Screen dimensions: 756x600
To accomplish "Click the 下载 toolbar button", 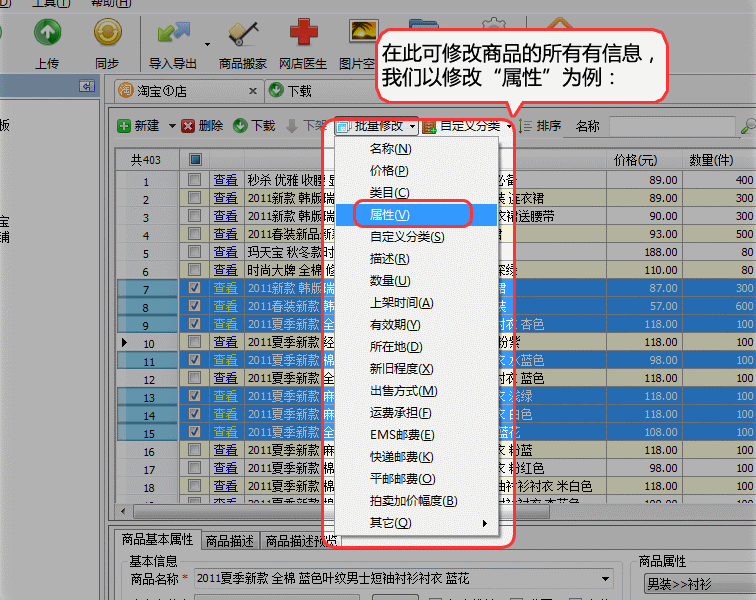I will [254, 126].
